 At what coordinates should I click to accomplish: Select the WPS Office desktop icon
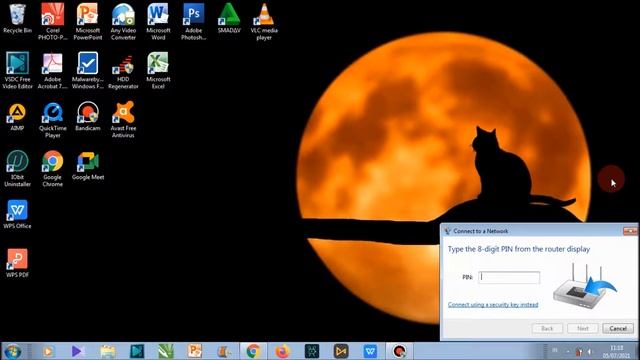[x=17, y=214]
